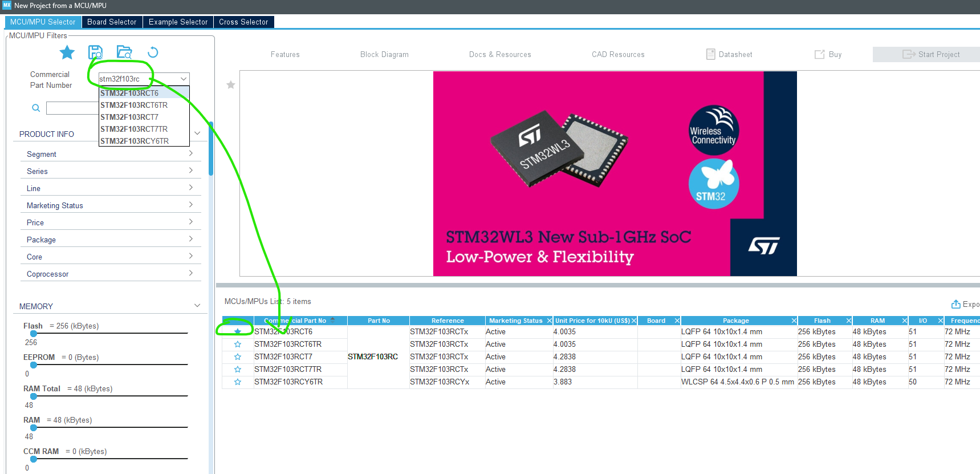Click the Flash memory slider handle

34,334
